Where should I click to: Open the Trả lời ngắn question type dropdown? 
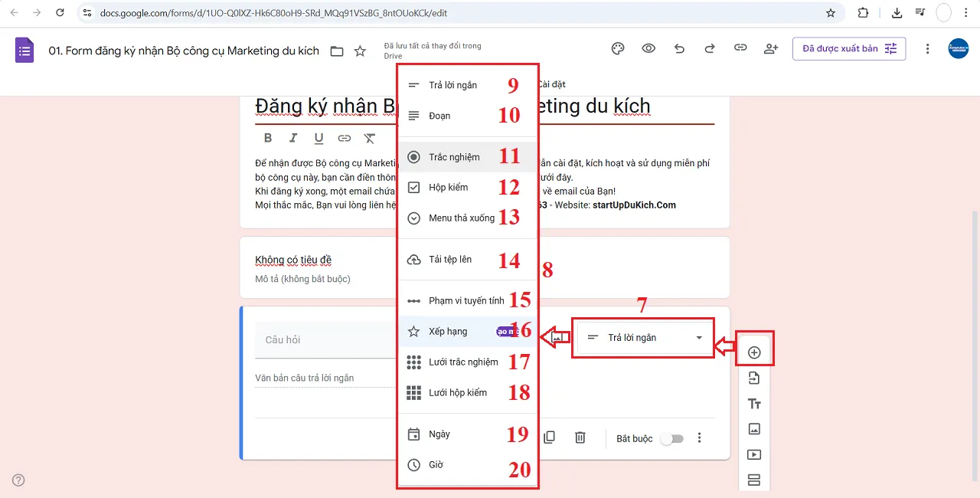[x=643, y=337]
